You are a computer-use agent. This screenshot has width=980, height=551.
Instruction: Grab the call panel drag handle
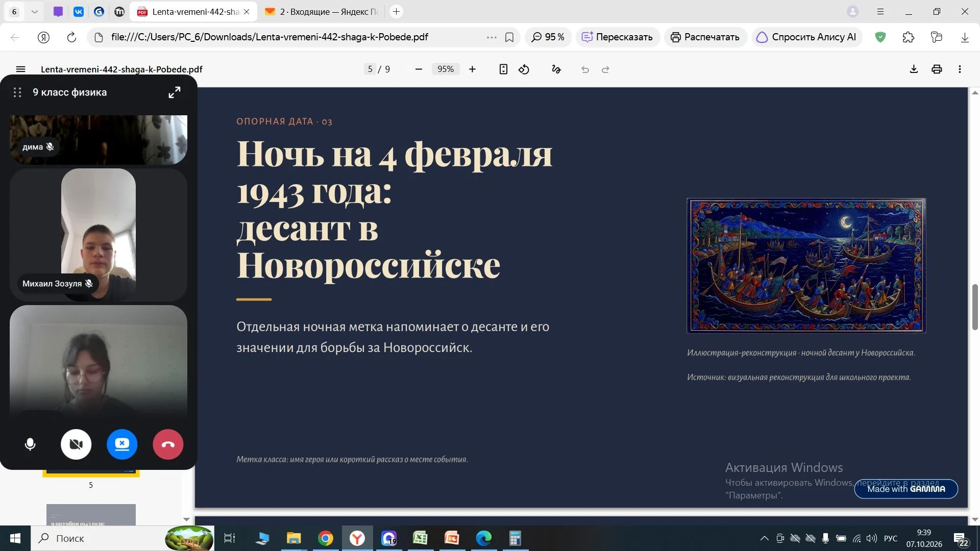17,92
